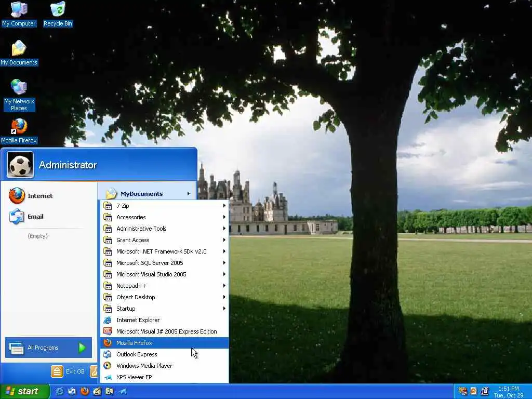
Task: Expand Microsoft .NET Framework SDK v2.0
Action: click(x=165, y=251)
